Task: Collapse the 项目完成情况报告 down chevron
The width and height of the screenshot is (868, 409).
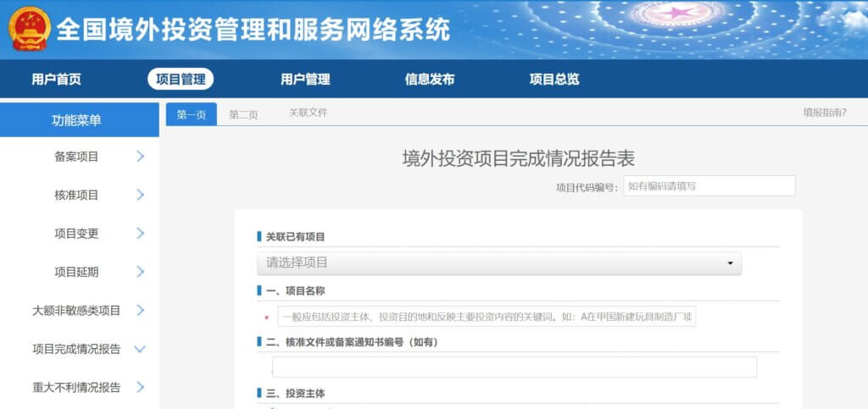Action: tap(140, 349)
